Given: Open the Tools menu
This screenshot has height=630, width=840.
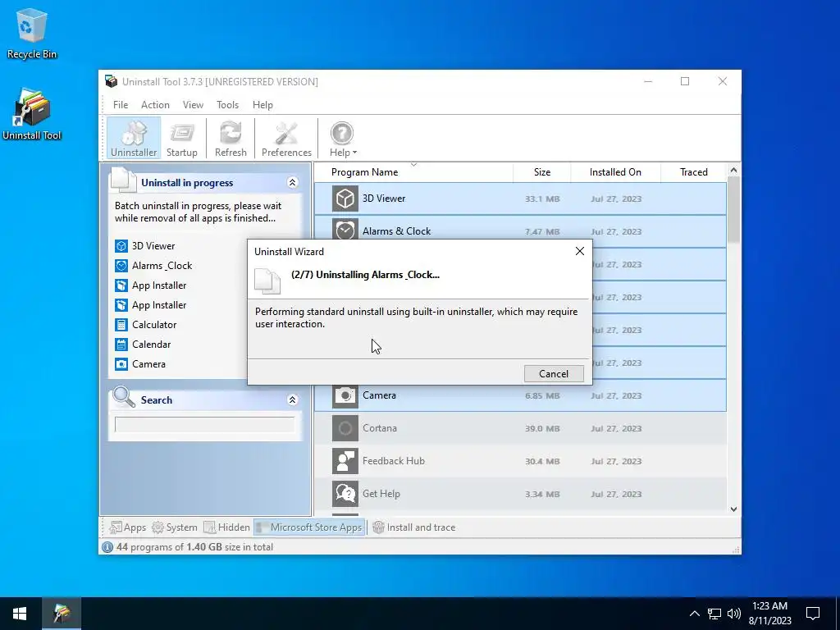Looking at the screenshot, I should tap(227, 105).
